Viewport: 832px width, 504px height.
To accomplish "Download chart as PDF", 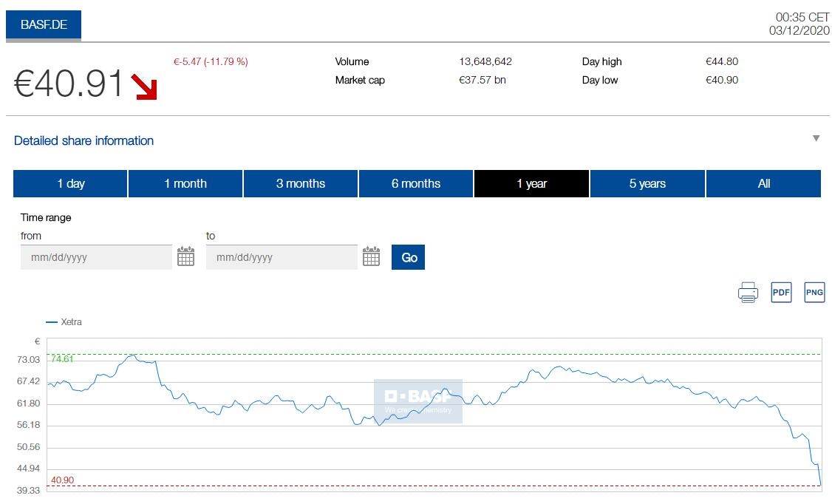I will coord(781,293).
